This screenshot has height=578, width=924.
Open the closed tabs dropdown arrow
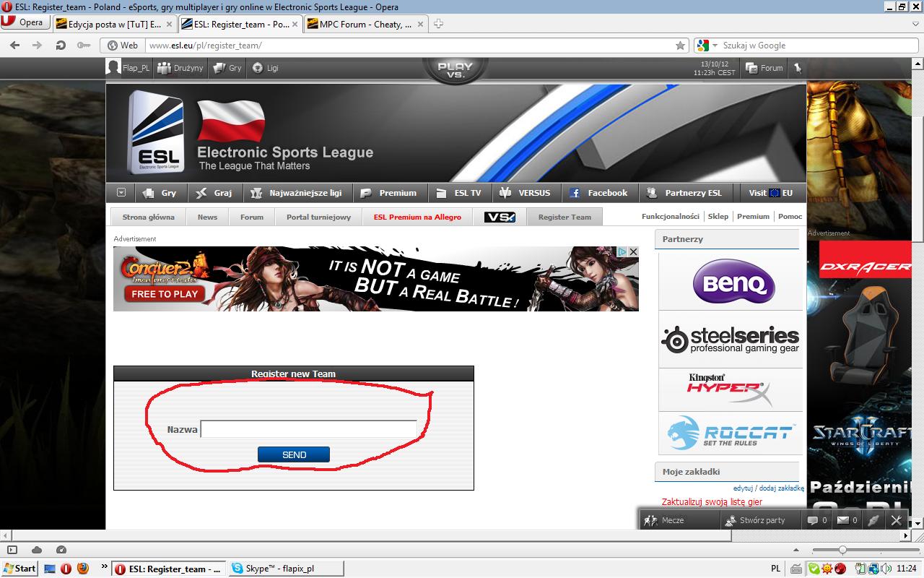coord(915,24)
